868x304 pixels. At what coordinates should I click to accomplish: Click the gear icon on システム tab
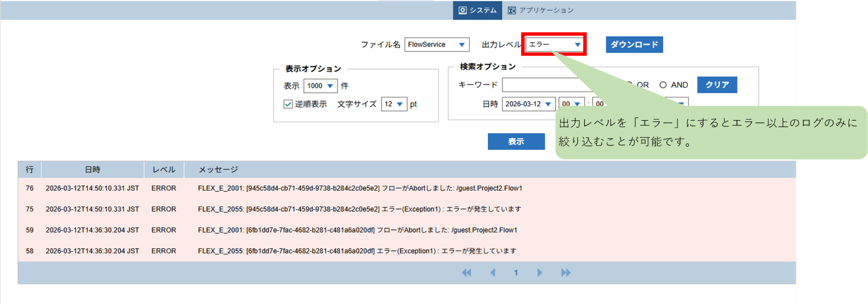(x=463, y=10)
